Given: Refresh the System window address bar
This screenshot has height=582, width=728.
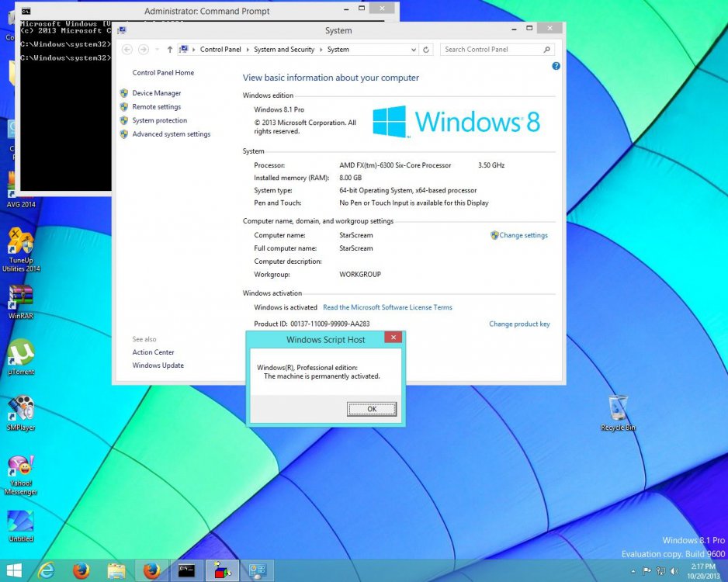Looking at the screenshot, I should [x=426, y=50].
